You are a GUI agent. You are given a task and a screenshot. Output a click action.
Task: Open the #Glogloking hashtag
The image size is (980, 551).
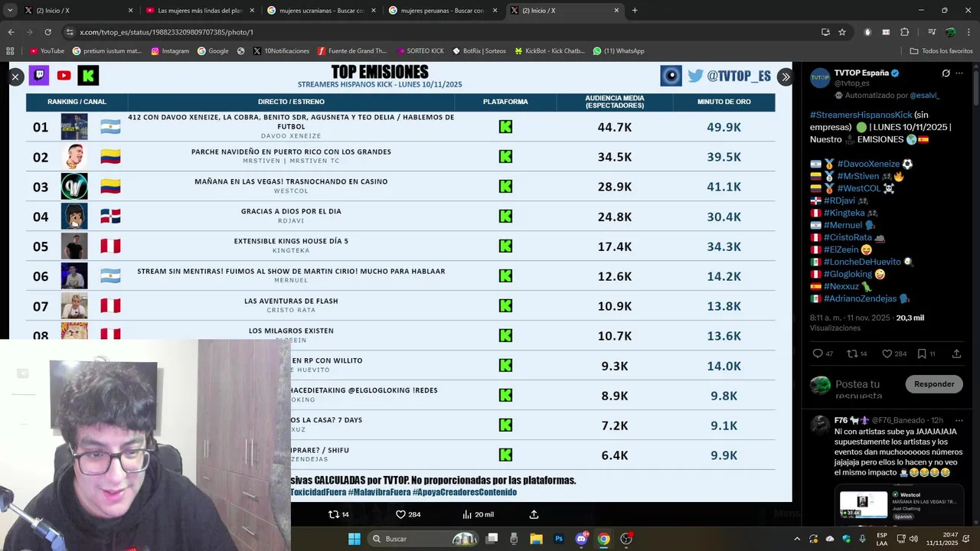tap(848, 274)
